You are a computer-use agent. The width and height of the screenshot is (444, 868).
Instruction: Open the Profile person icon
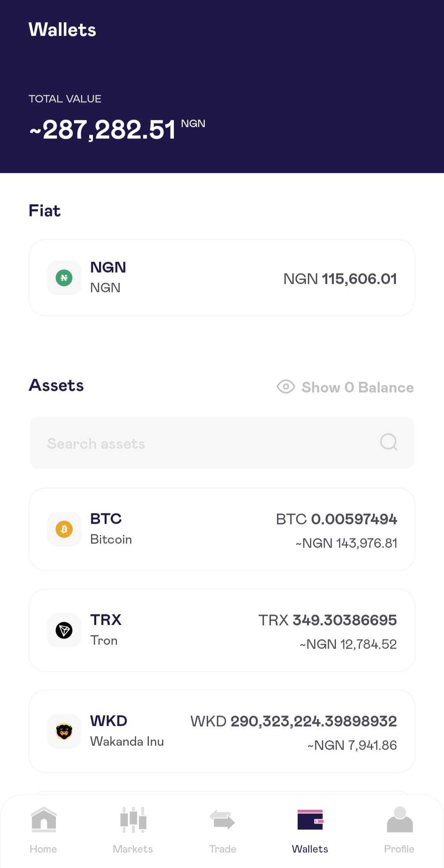(400, 820)
